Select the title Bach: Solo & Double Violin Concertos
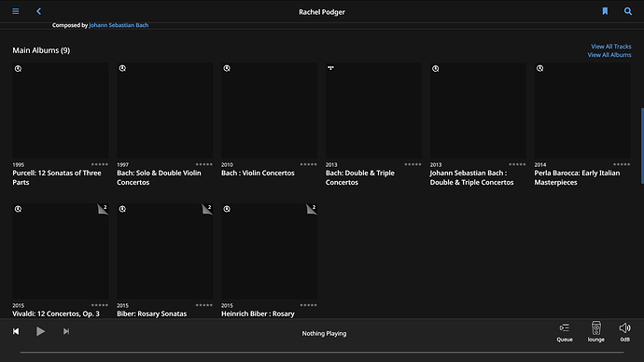This screenshot has height=362, width=644. pos(159,177)
